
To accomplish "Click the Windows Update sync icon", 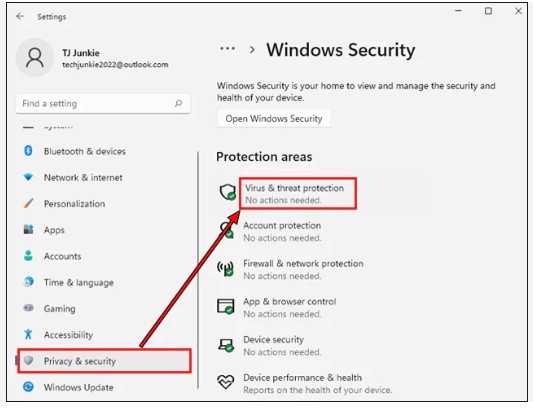I will coord(28,387).
